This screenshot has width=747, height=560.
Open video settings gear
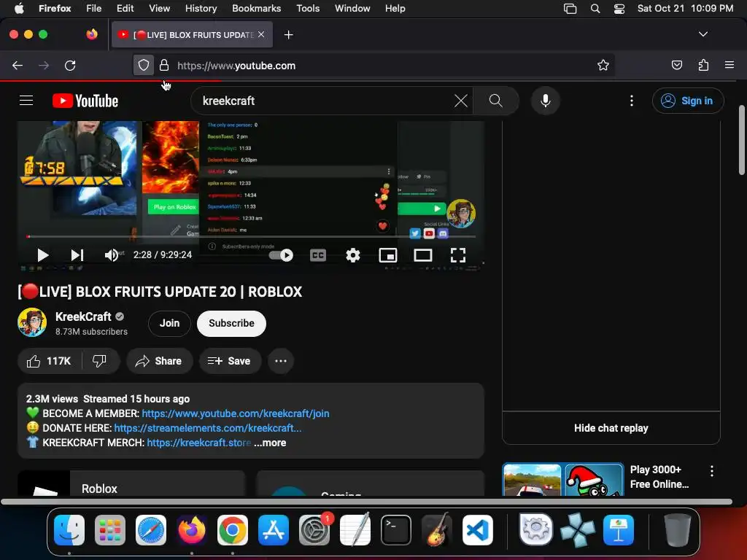tap(353, 255)
